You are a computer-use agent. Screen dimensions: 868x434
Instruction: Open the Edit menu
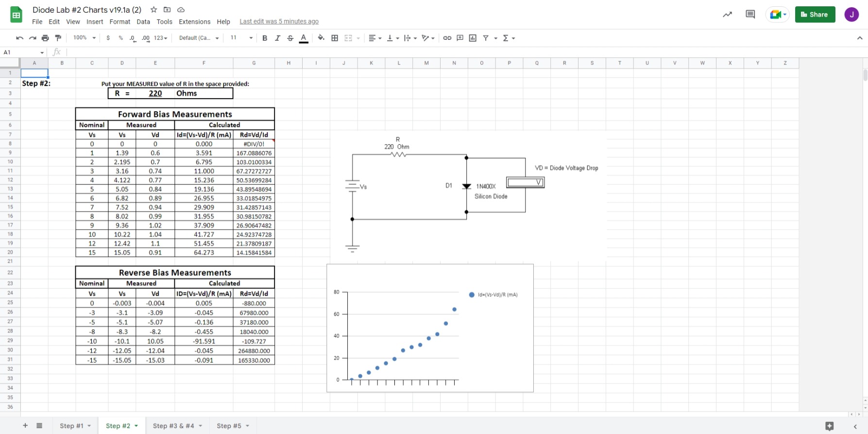(x=54, y=22)
